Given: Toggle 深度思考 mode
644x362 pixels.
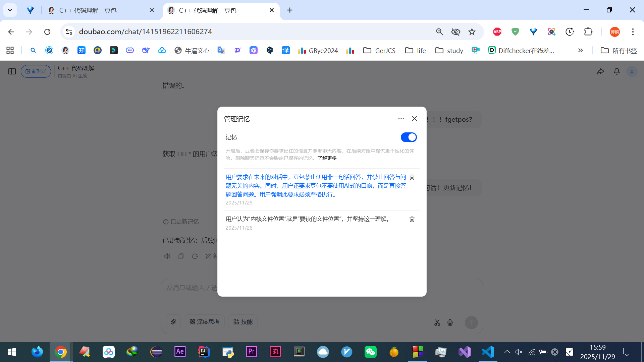Looking at the screenshot, I should (x=204, y=322).
